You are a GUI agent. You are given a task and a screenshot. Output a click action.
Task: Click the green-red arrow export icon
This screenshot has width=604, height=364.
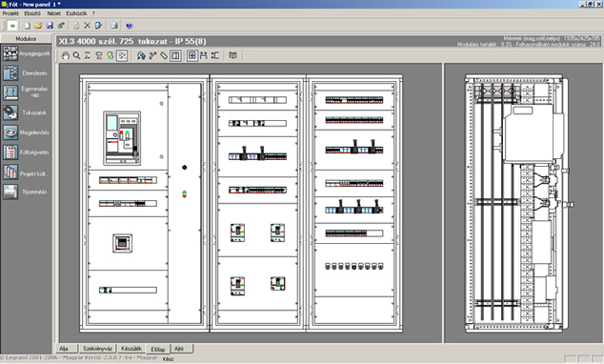pos(61,26)
